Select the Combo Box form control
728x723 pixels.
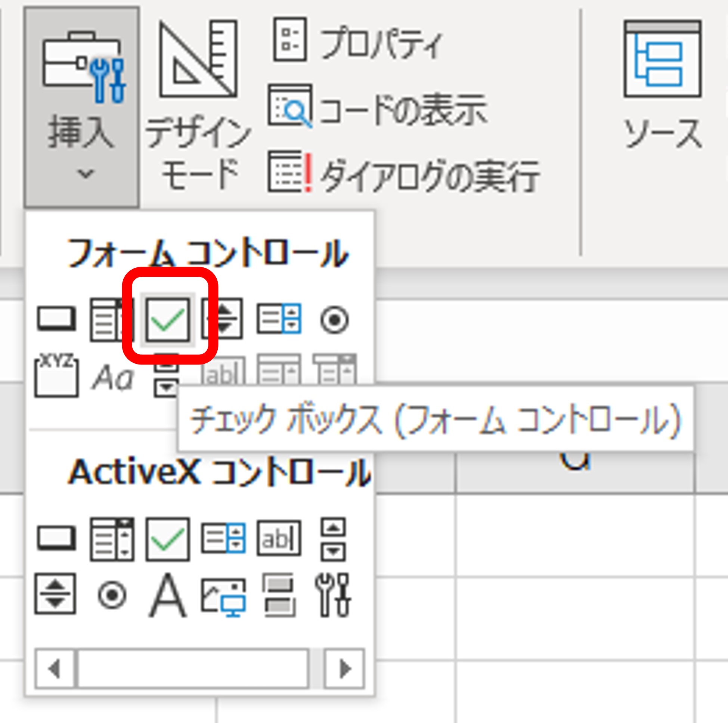111,318
